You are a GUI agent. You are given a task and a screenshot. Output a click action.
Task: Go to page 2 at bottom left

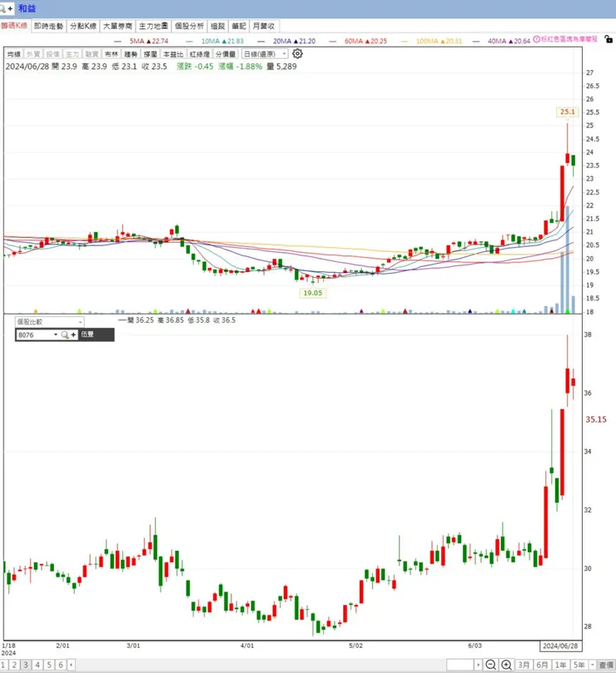pyautogui.click(x=14, y=665)
